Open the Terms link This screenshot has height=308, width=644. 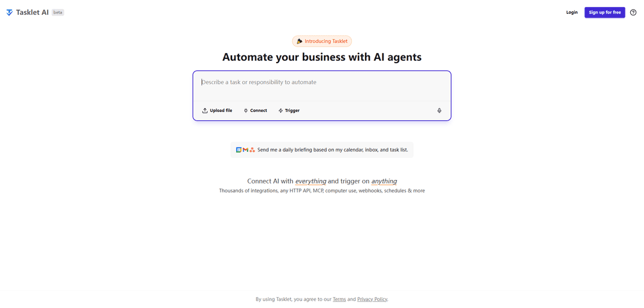tap(339, 300)
